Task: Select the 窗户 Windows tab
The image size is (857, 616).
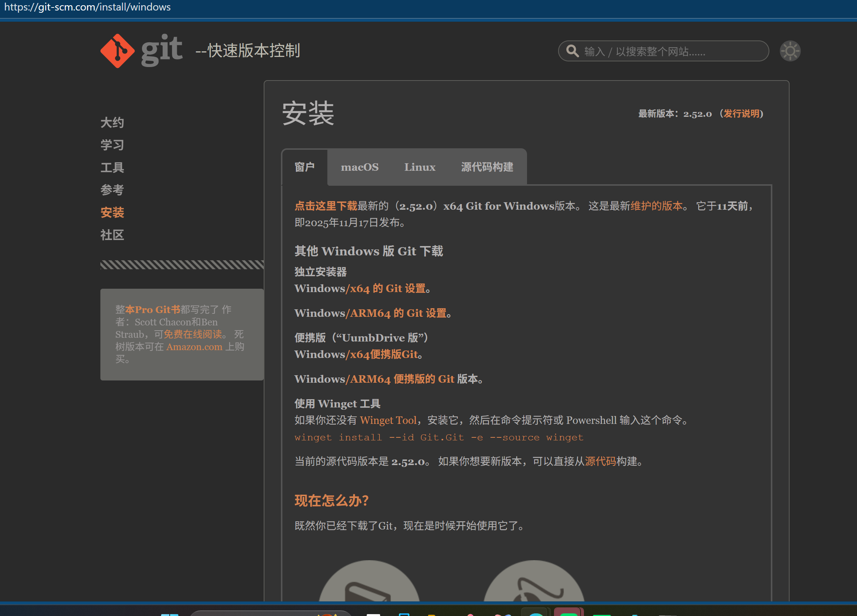Action: [305, 167]
